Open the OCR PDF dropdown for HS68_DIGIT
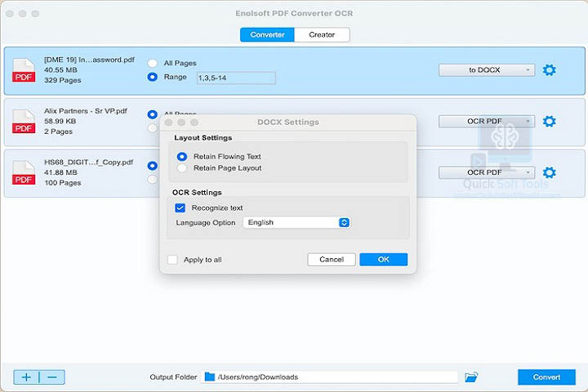Screen dimensions: 588x392 [487, 172]
